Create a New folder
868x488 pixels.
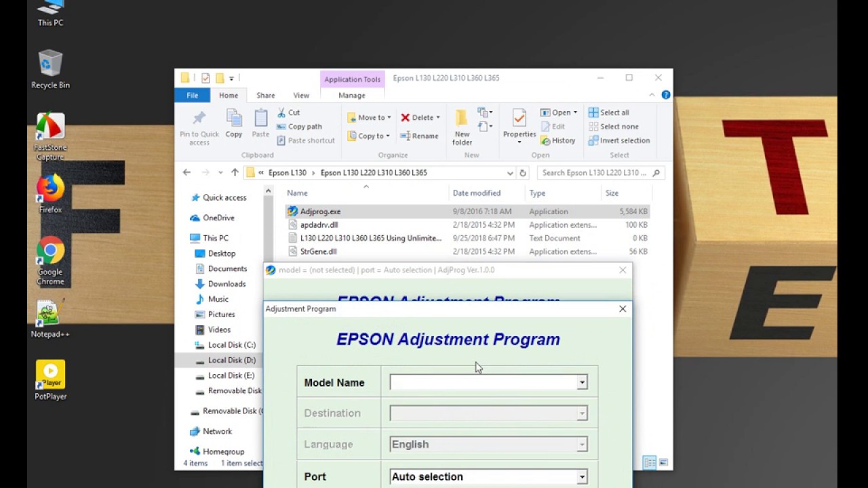tap(462, 127)
